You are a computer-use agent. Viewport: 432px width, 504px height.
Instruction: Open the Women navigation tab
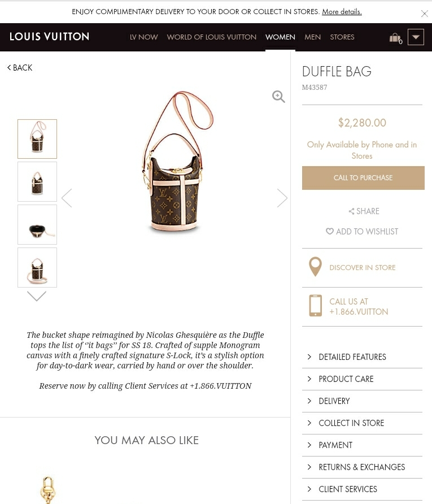pyautogui.click(x=280, y=37)
